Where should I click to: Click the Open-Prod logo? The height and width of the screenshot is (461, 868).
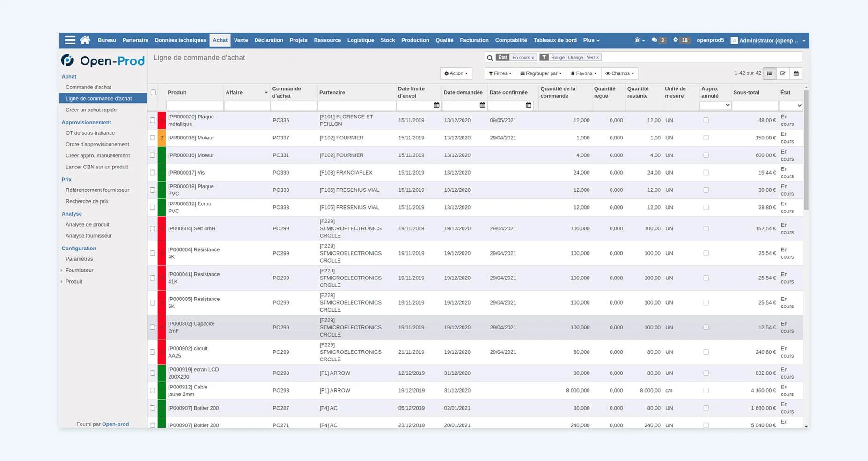pyautogui.click(x=103, y=60)
